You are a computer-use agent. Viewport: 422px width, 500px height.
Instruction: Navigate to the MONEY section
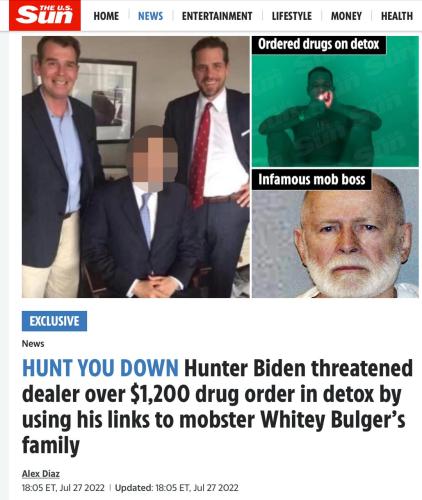point(346,16)
